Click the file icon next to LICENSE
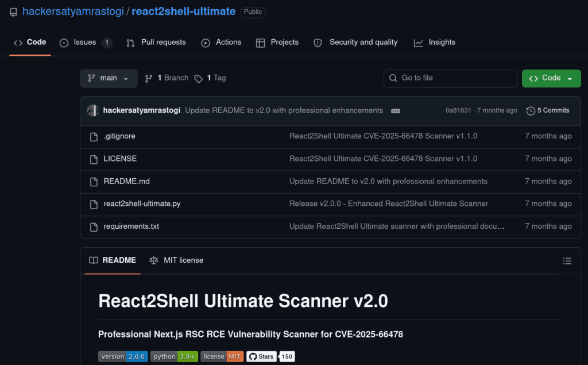Screen dimensions: 588x365 click(x=94, y=159)
